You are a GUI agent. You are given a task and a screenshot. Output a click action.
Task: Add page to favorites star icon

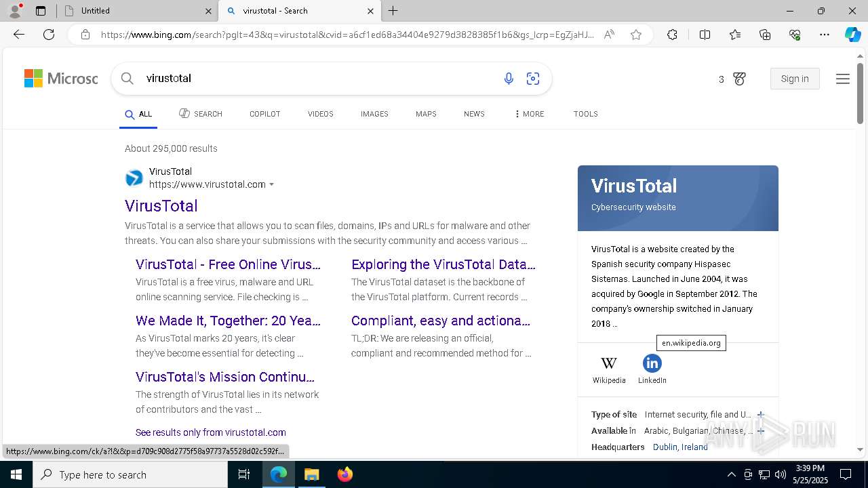636,35
